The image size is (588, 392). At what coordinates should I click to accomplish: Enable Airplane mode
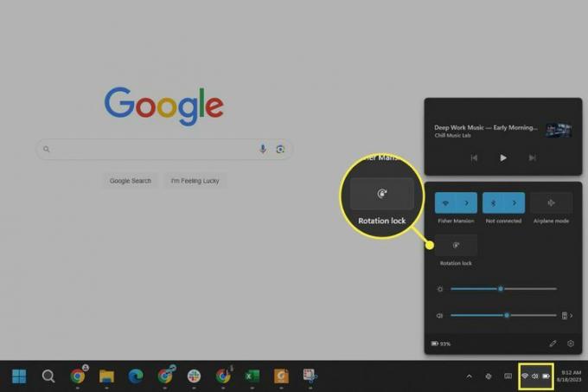pyautogui.click(x=551, y=203)
